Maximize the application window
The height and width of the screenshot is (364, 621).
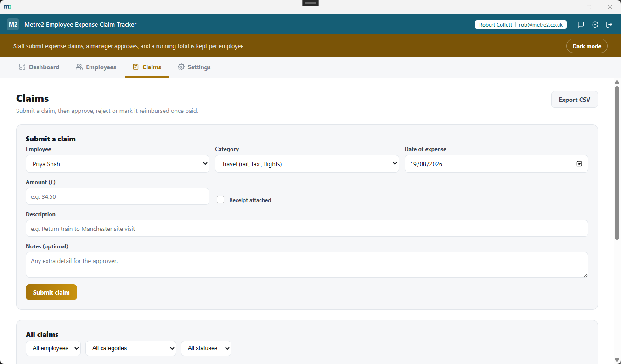pos(589,7)
